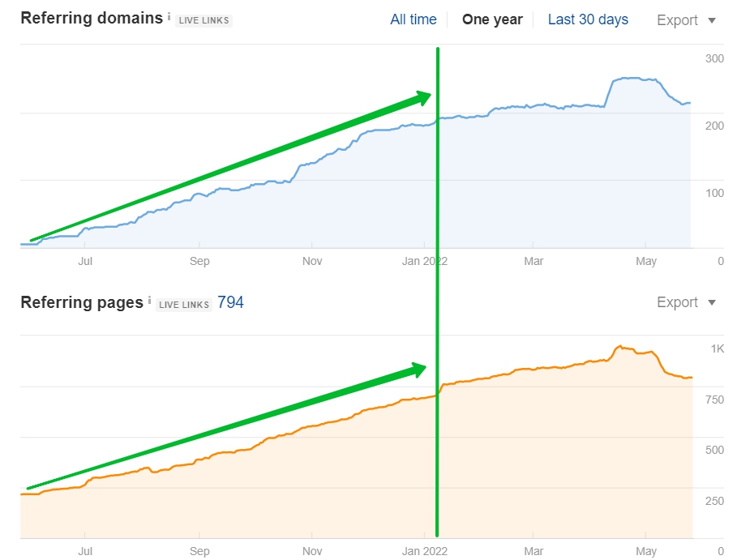This screenshot has height=560, width=733.
Task: Click LIVE LINKS badge next to Referring domains
Action: click(204, 20)
